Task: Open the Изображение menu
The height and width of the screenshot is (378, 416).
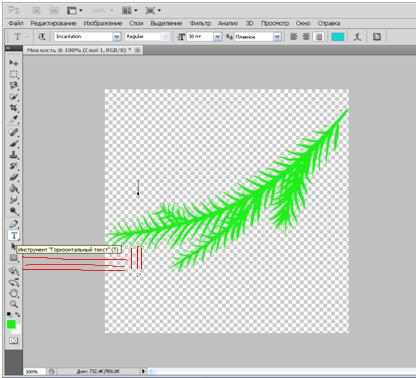Action: (103, 23)
